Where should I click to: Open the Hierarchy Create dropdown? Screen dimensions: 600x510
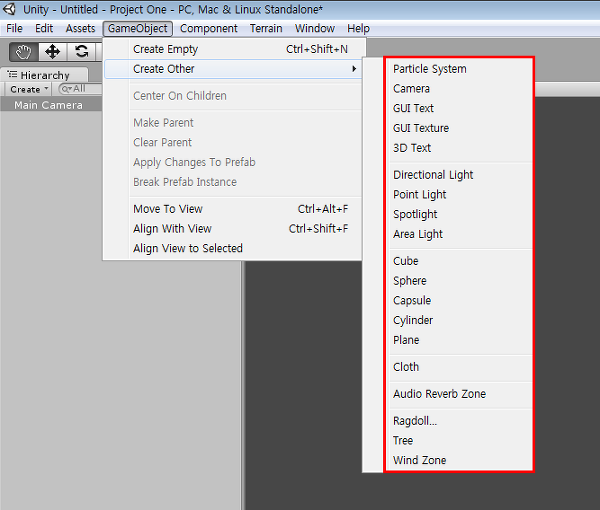pyautogui.click(x=29, y=89)
